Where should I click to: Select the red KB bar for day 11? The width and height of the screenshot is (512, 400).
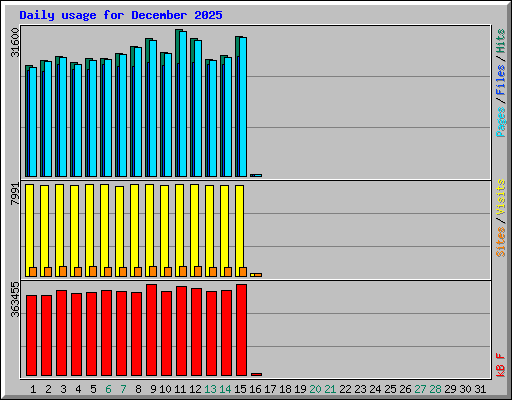pos(181,331)
